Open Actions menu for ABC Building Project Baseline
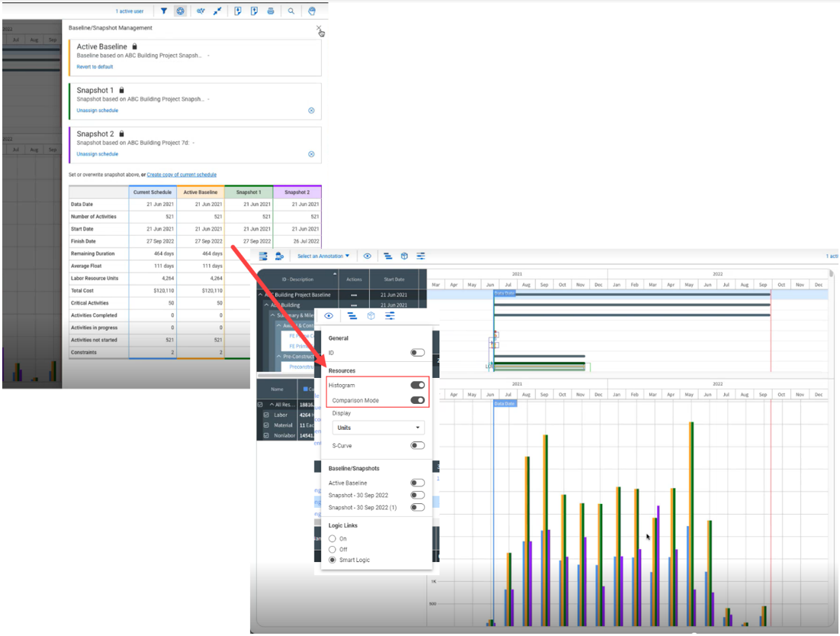This screenshot has width=840, height=636. click(x=354, y=294)
